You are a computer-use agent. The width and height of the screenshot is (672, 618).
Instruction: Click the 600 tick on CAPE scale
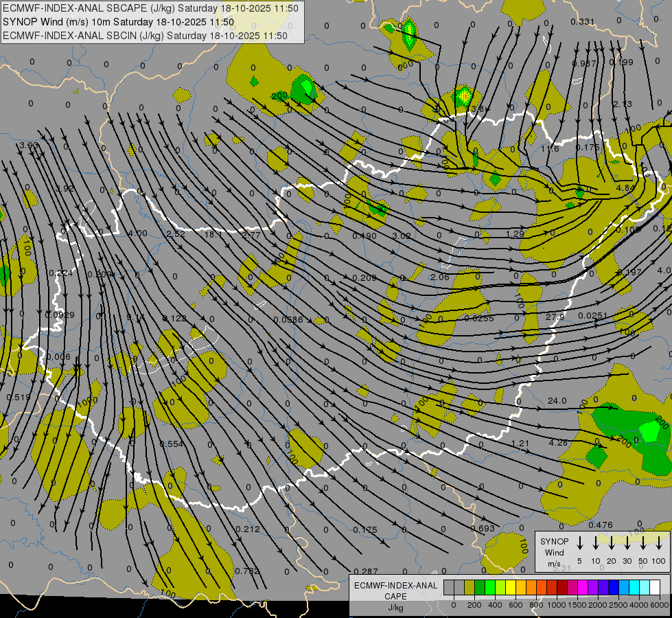click(515, 605)
